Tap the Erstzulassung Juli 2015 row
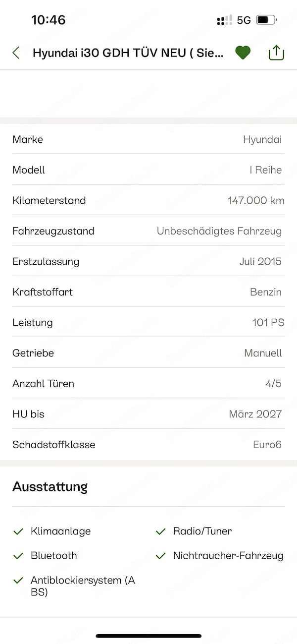Image resolution: width=297 pixels, height=644 pixels. (148, 261)
